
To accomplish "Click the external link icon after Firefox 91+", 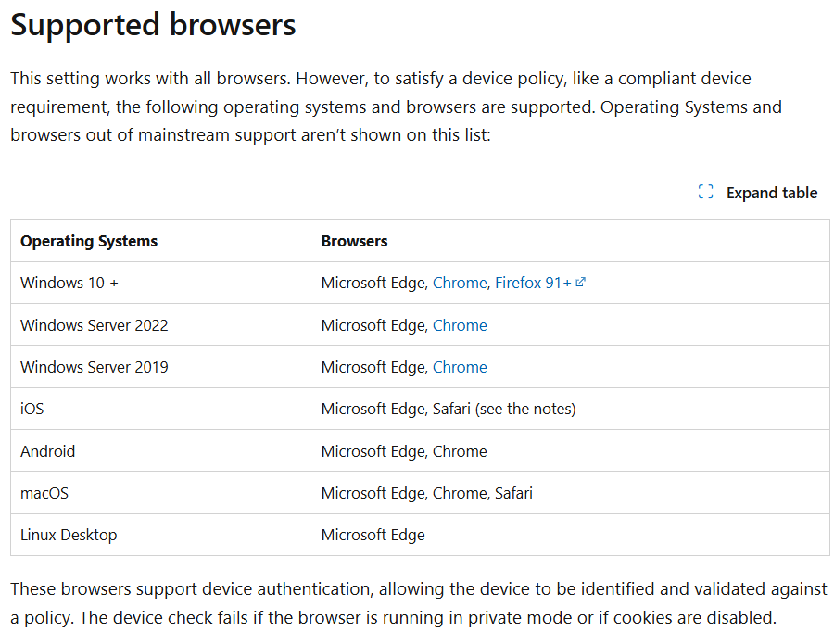I will (x=581, y=282).
